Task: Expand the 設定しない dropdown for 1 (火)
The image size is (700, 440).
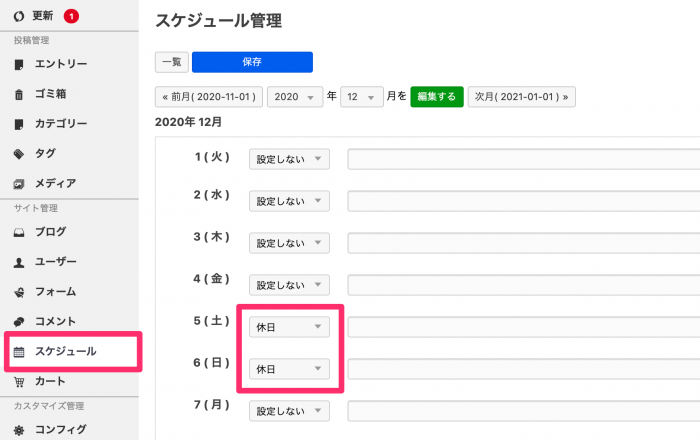Action: click(x=289, y=159)
